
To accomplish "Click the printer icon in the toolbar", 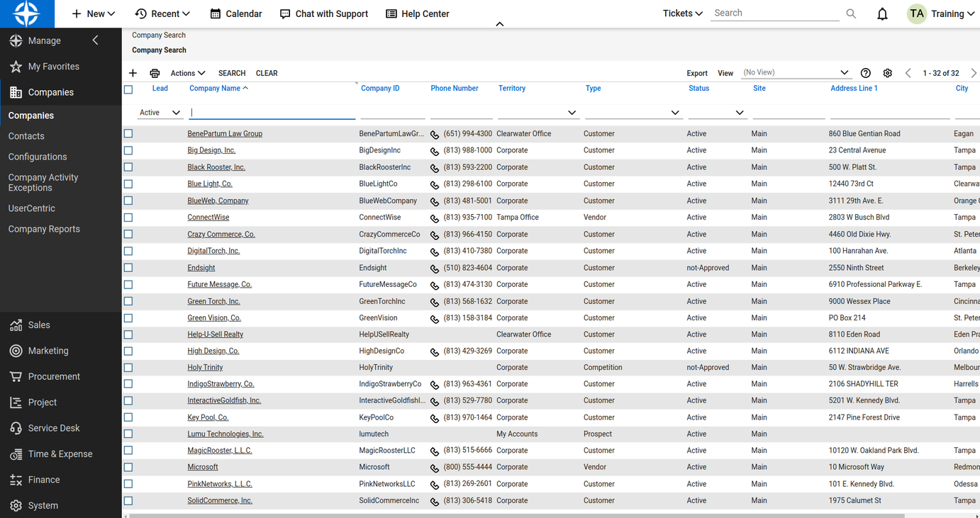I will coord(155,73).
